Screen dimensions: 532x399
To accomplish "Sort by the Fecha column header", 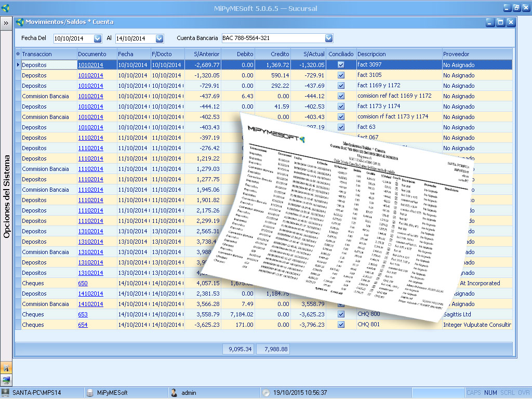I will click(x=134, y=54).
